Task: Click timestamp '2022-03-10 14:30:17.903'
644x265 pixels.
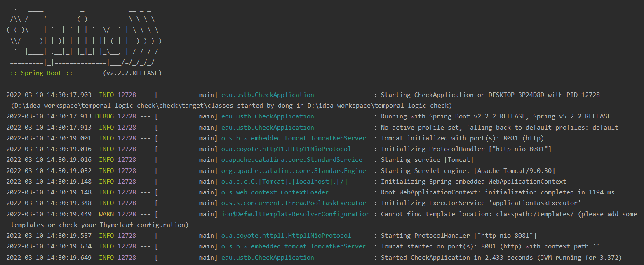Action: coord(49,95)
